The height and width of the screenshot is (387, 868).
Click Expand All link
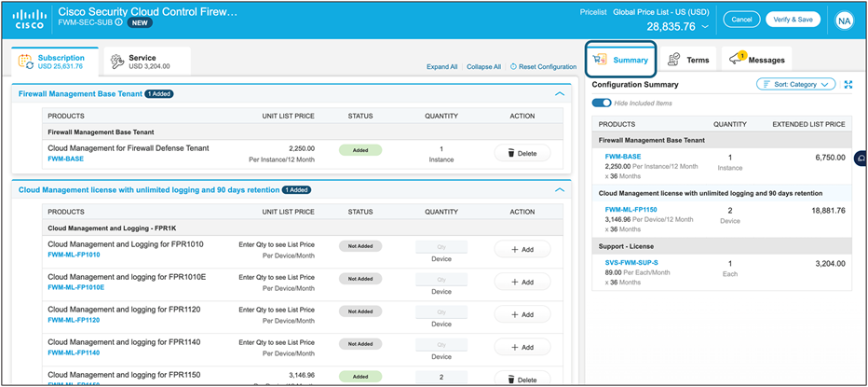click(441, 66)
